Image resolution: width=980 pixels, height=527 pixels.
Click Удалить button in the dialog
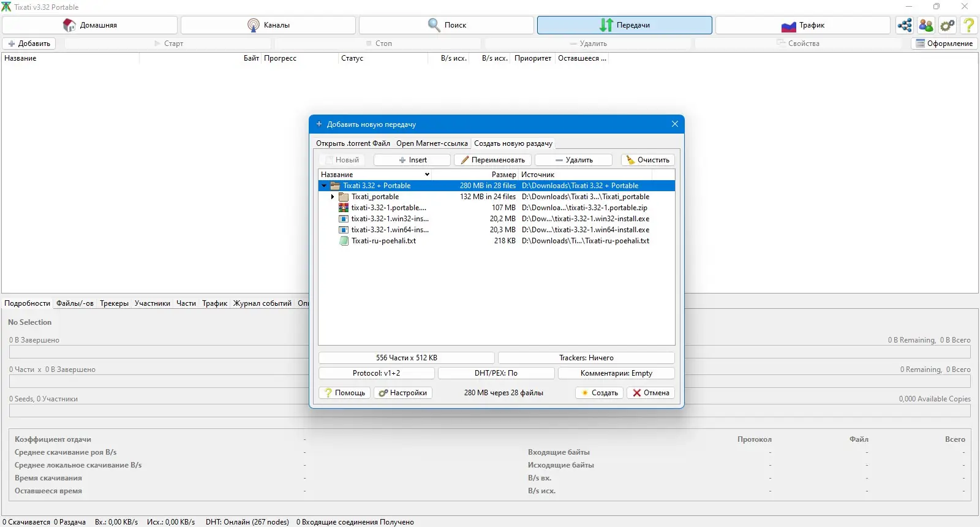(573, 160)
